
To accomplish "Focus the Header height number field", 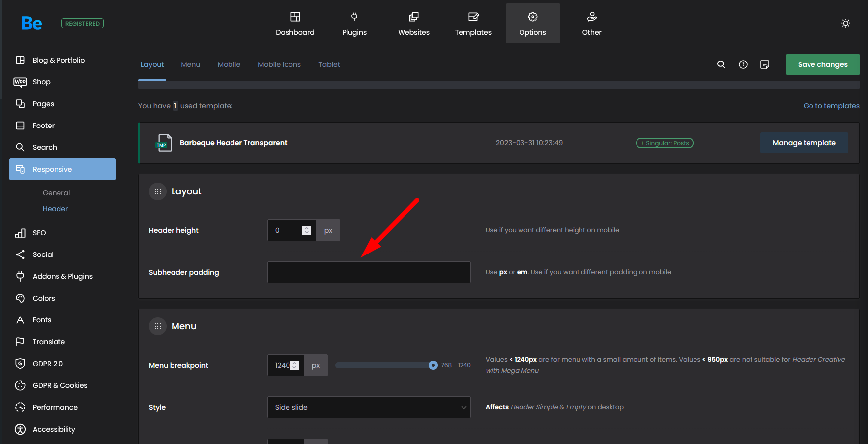I will [x=291, y=230].
